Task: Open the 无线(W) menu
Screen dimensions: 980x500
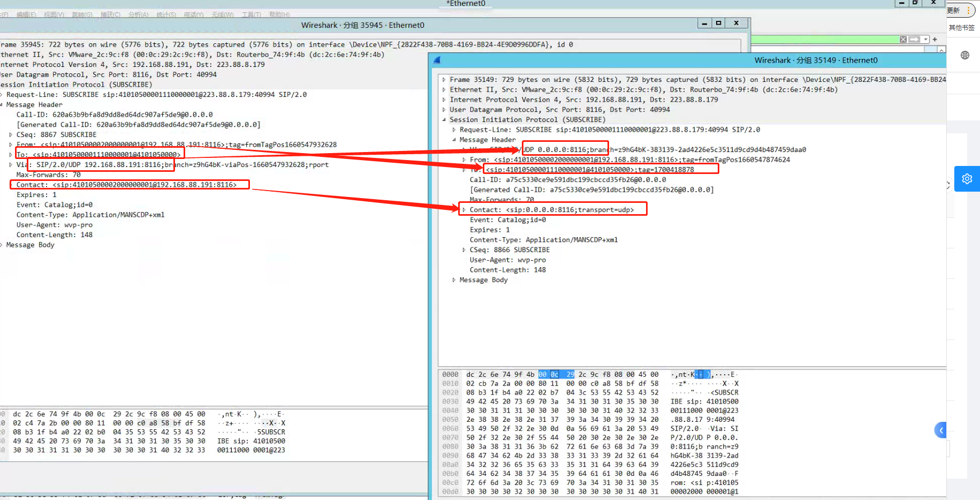Action: pyautogui.click(x=222, y=14)
